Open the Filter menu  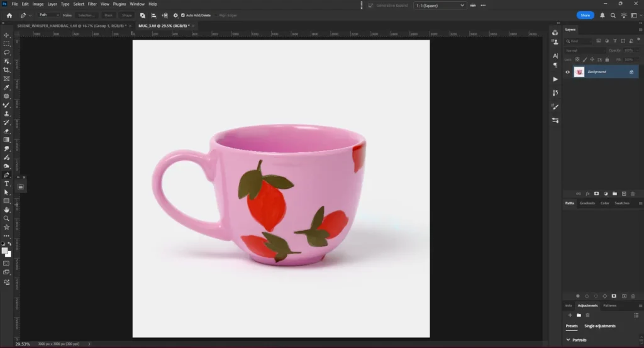pyautogui.click(x=92, y=4)
